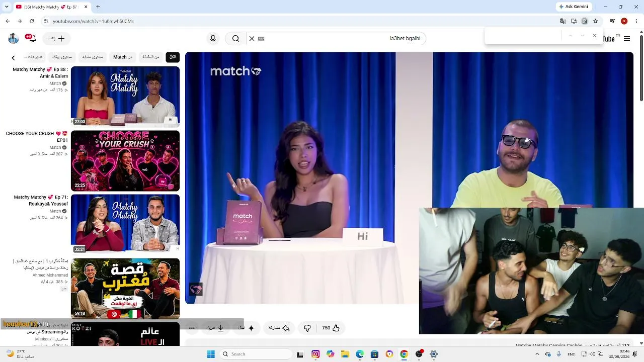Open the site information icon in address bar

[46, 21]
